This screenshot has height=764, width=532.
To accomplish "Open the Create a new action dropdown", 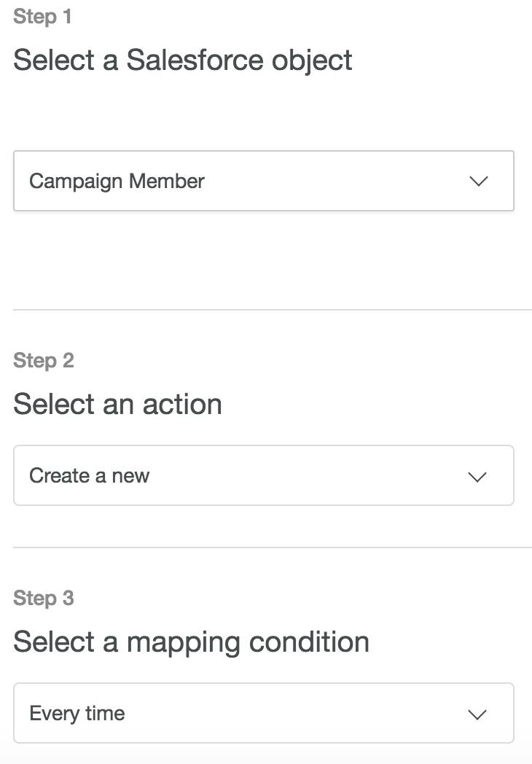I will click(x=264, y=475).
